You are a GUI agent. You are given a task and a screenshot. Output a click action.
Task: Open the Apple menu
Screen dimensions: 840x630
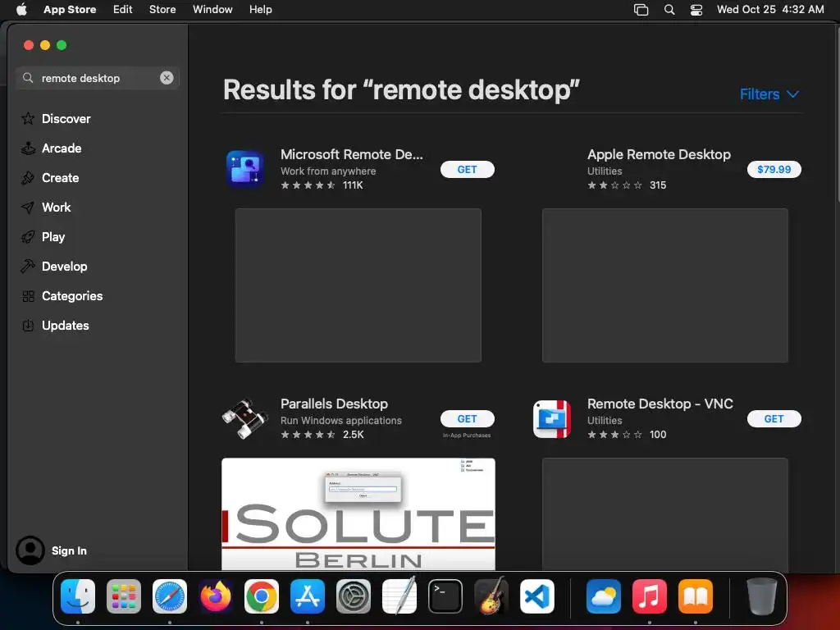(21, 10)
